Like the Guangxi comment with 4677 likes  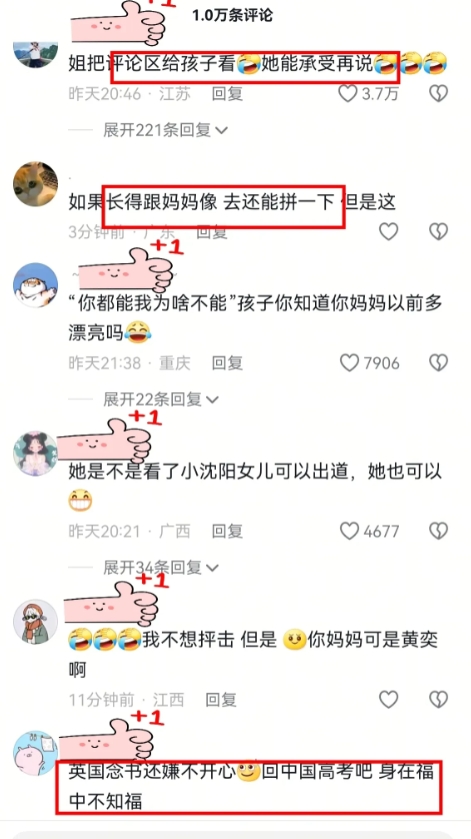pyautogui.click(x=350, y=530)
